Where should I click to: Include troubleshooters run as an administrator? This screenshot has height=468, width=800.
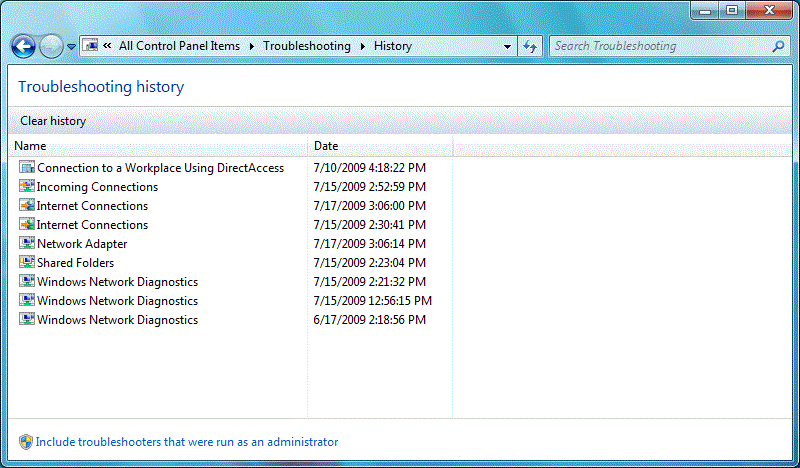click(187, 442)
